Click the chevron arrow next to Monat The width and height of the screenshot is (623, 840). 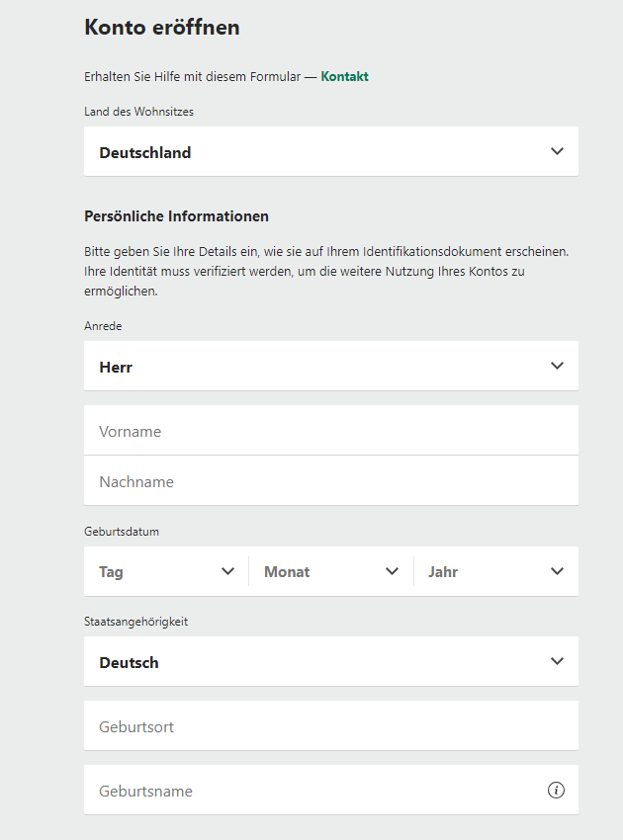(392, 571)
